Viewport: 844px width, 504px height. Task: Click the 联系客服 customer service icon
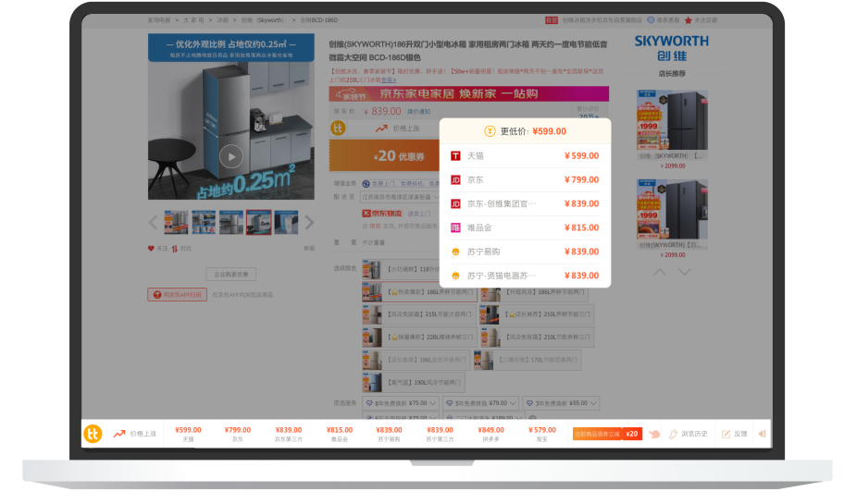pos(651,20)
